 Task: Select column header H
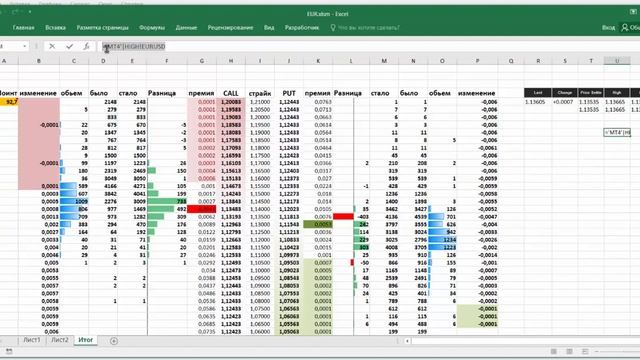pyautogui.click(x=231, y=61)
